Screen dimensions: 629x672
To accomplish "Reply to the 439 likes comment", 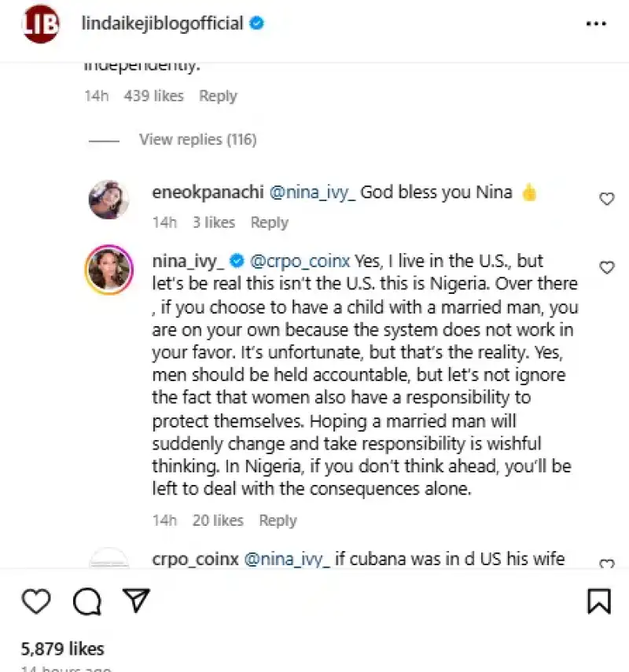I will 218,96.
